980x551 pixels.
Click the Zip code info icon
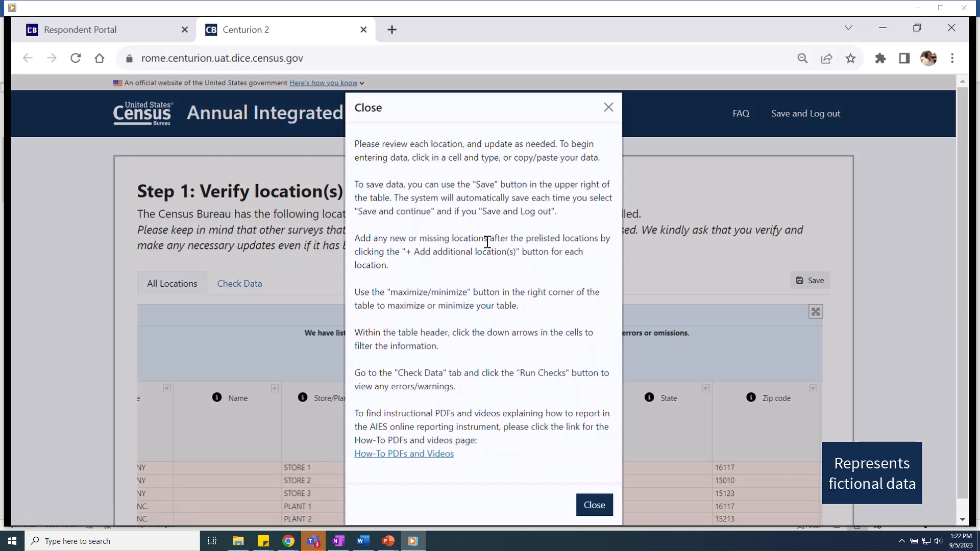[751, 397]
